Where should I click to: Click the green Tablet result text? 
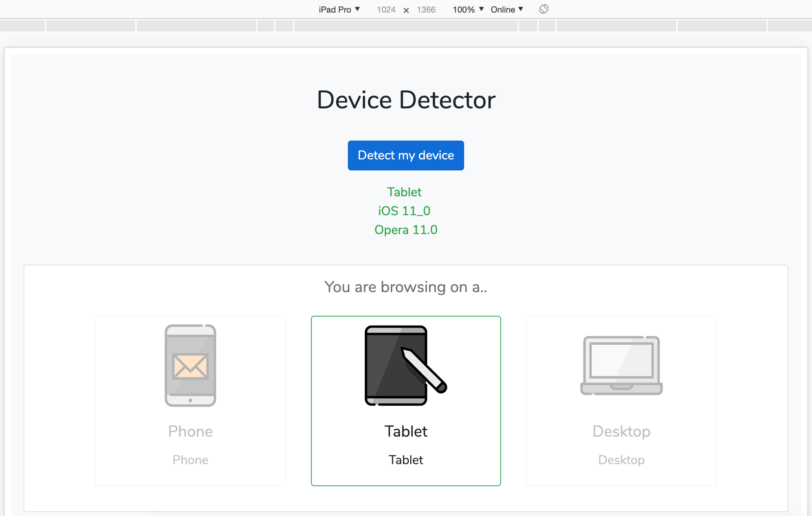404,192
